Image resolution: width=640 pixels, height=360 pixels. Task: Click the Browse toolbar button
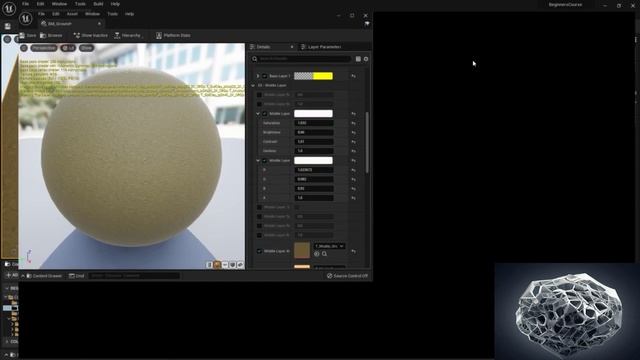click(51, 36)
